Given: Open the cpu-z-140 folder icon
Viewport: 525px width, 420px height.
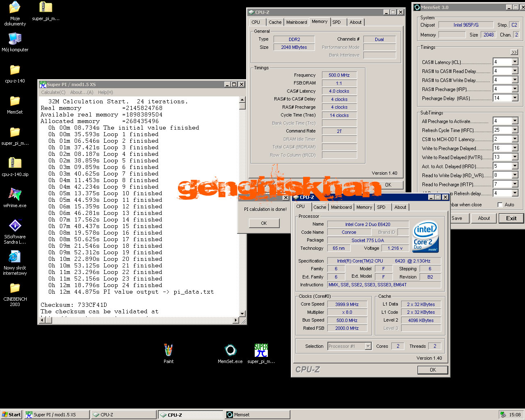Looking at the screenshot, I should pos(15,74).
